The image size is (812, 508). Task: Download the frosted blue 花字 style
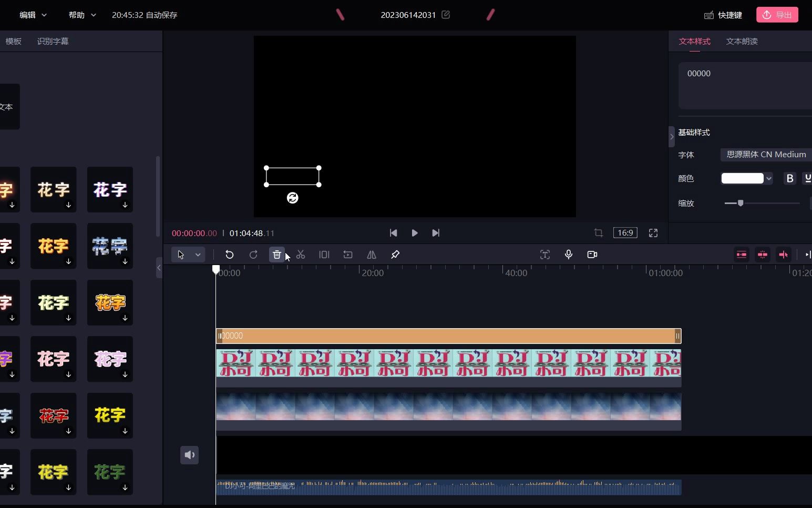click(x=125, y=261)
